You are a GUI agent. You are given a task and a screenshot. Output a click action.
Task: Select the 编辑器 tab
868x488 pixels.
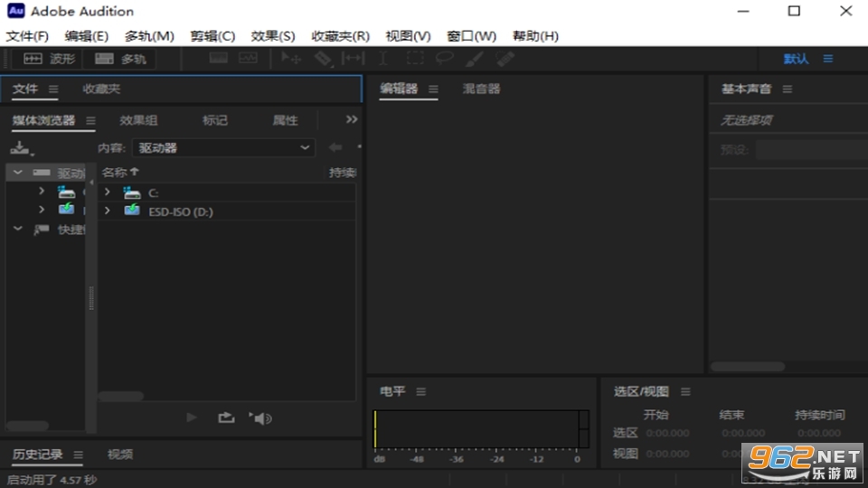(399, 89)
